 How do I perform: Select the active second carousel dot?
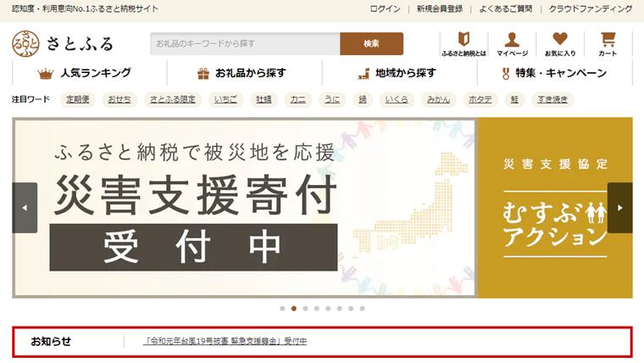tap(294, 309)
